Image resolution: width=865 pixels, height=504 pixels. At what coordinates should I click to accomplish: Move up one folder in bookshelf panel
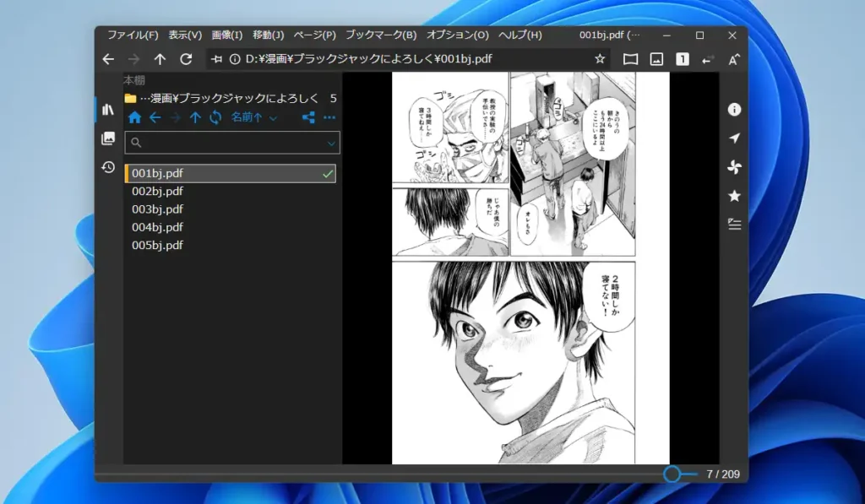click(195, 117)
